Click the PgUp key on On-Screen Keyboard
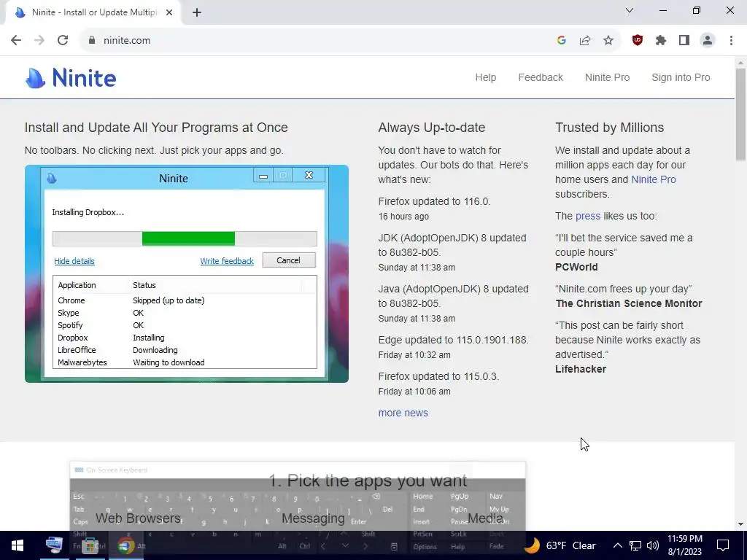 pos(460,496)
